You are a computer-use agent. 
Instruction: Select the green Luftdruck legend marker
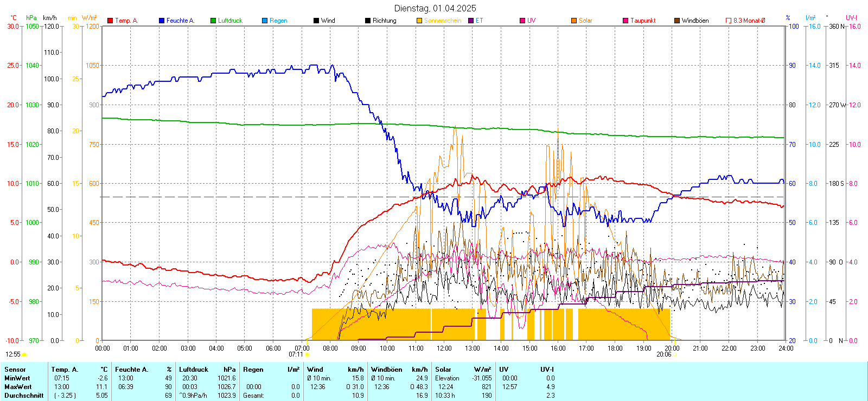(213, 21)
